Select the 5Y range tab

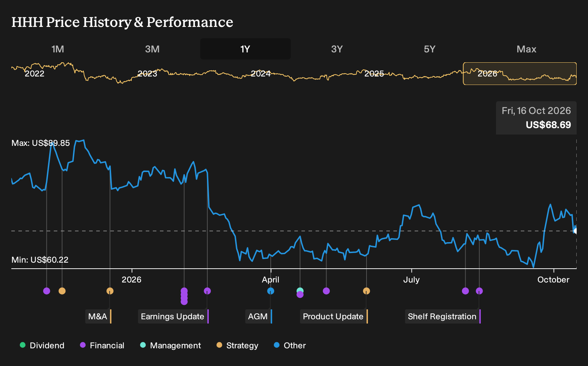click(x=430, y=49)
